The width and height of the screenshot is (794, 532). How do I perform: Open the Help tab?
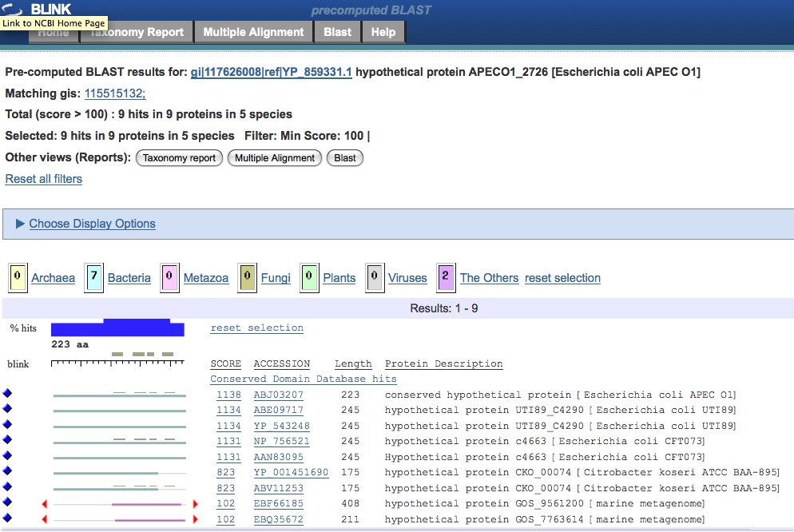[x=383, y=32]
